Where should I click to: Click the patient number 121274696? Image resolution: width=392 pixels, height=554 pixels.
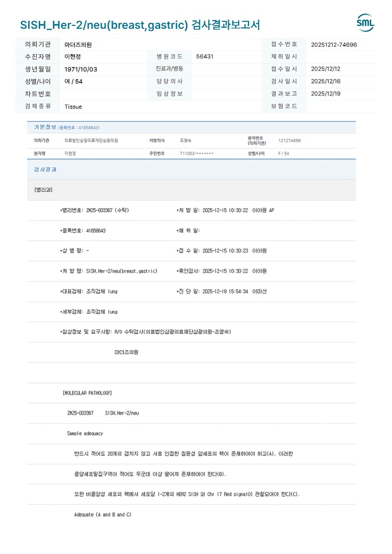pyautogui.click(x=289, y=141)
